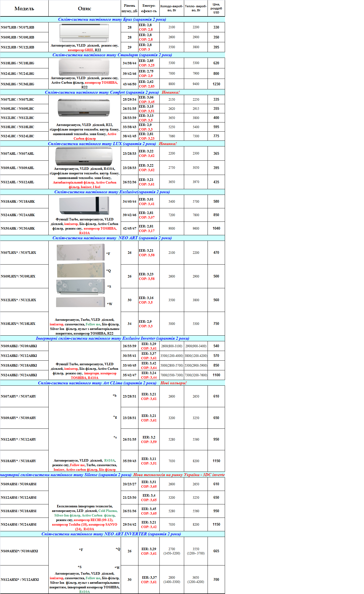Click price '665' for NS09AHXI

[216, 551]
